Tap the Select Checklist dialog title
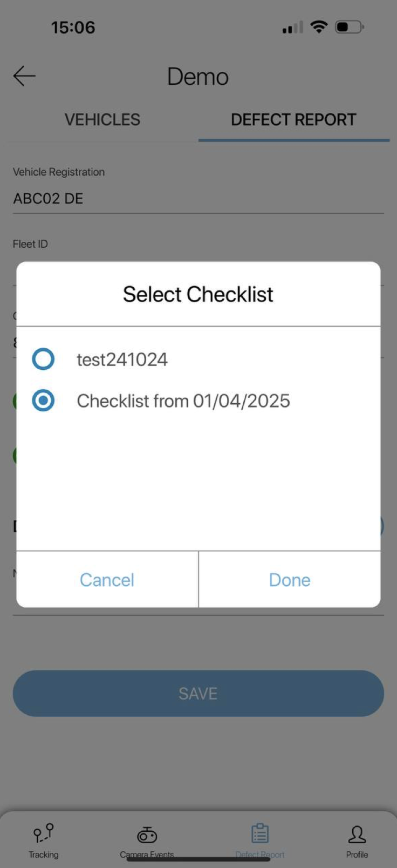This screenshot has width=397, height=868. (198, 294)
